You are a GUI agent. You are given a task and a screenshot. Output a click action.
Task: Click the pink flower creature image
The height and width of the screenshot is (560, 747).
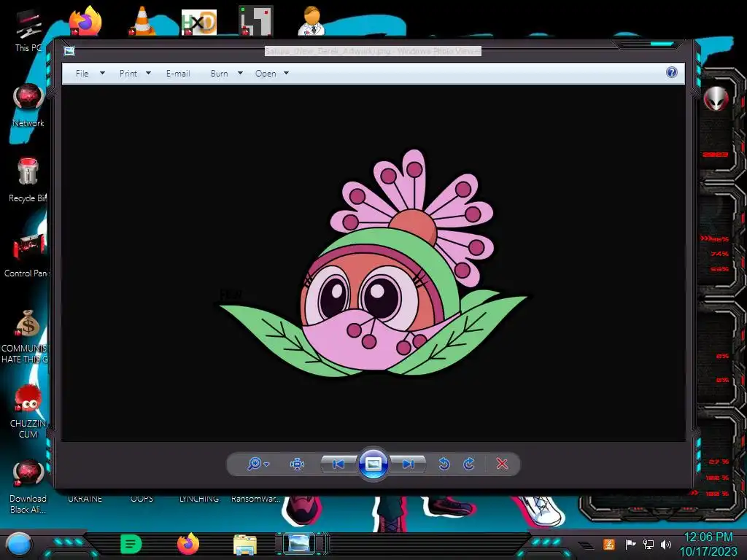373,263
